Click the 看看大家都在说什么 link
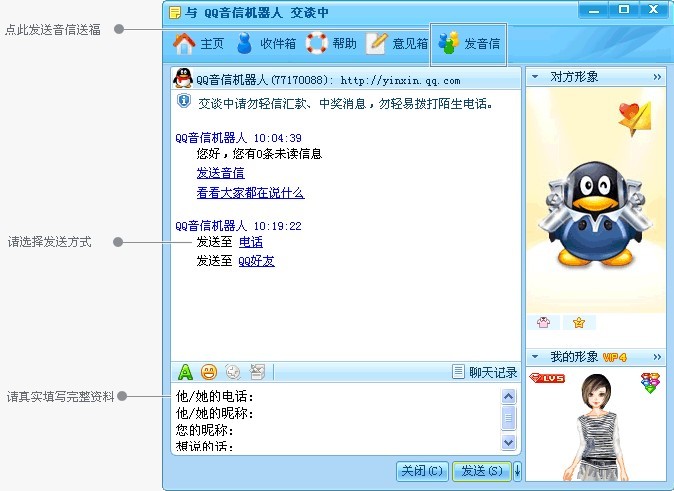 click(251, 193)
